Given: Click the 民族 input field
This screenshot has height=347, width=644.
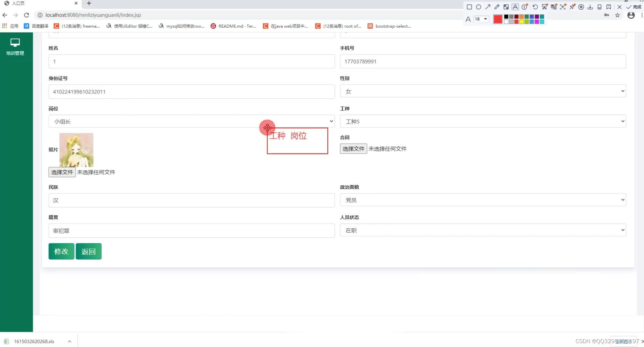Looking at the screenshot, I should [x=192, y=200].
